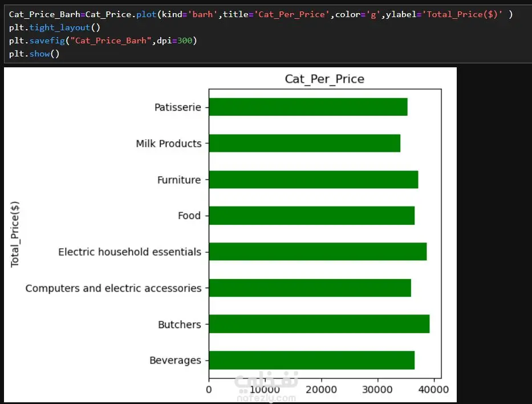Viewport: 532px width, 404px height.
Task: Click the Cat_Price_Barh variable in code
Action: [44, 15]
